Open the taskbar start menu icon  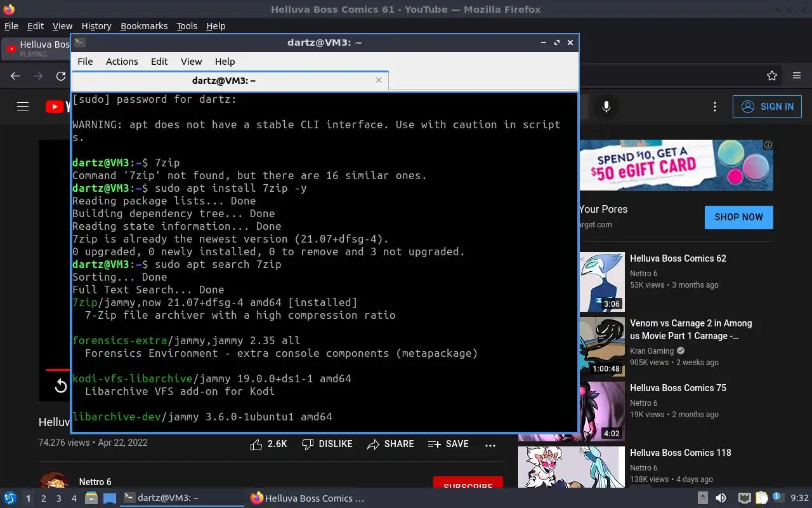10,498
